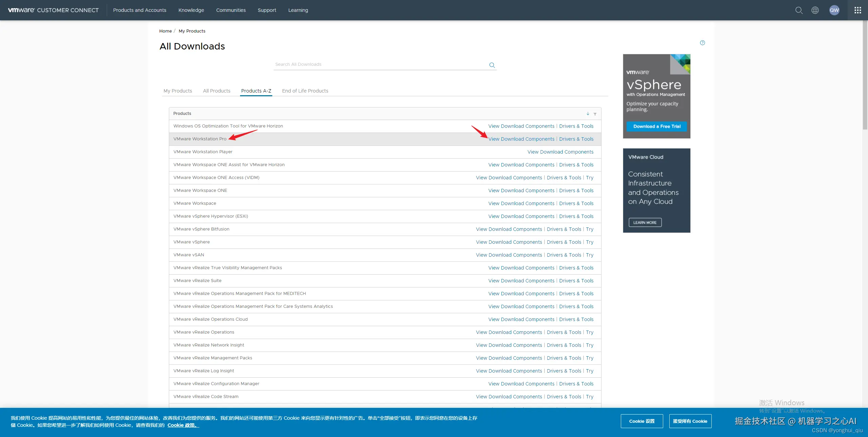Screen dimensions: 868x437
Task: Click the Search All Downloads magnifier icon
Action: tap(492, 65)
